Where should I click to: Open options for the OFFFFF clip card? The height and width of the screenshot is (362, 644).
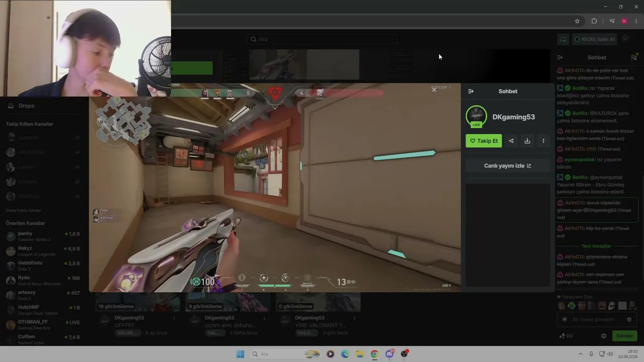(x=174, y=318)
